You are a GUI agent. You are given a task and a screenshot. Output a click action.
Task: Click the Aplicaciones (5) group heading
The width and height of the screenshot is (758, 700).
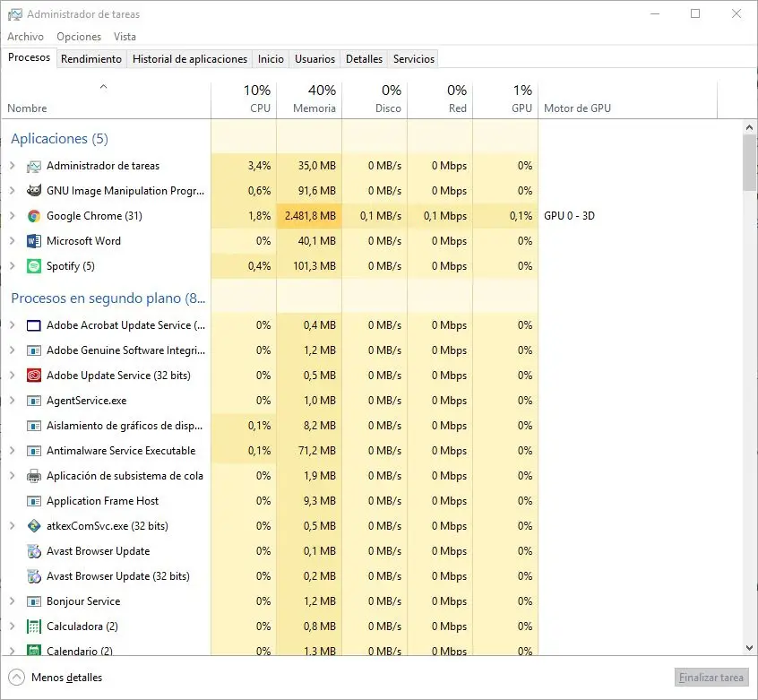59,139
